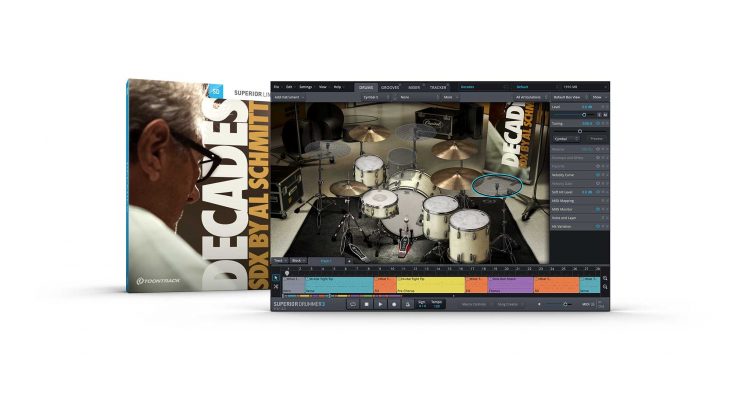The height and width of the screenshot is (400, 735).
Task: Click the zoom in magnifier on timeline
Action: tap(605, 278)
